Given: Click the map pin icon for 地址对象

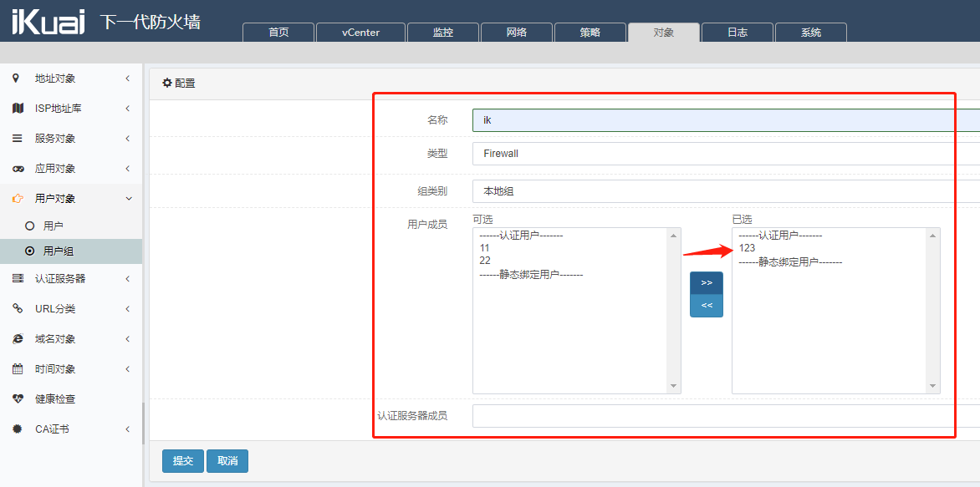Looking at the screenshot, I should (x=16, y=78).
